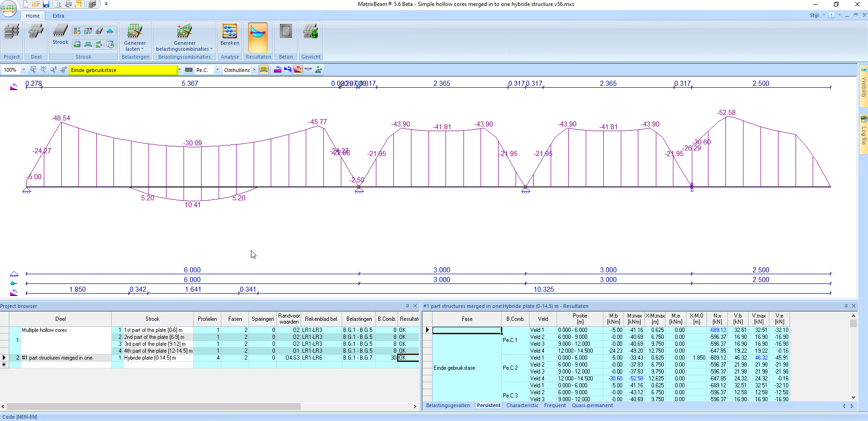
Task: Toggle the support reactions display
Action: [318, 70]
